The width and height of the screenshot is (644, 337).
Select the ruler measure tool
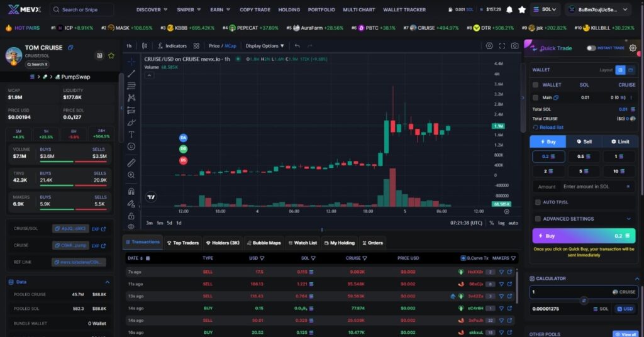click(x=131, y=163)
